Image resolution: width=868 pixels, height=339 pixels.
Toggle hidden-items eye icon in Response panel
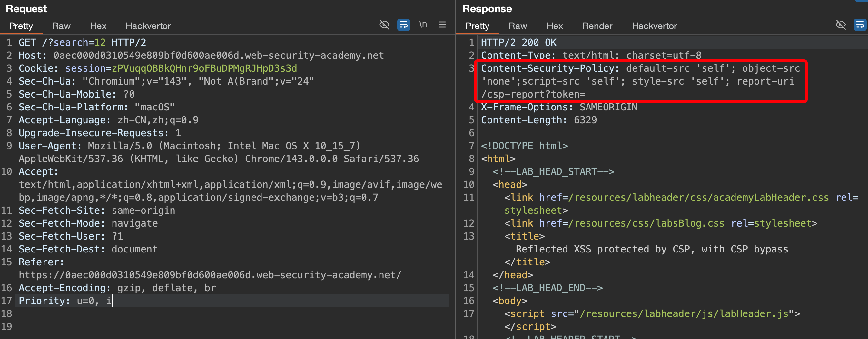841,25
